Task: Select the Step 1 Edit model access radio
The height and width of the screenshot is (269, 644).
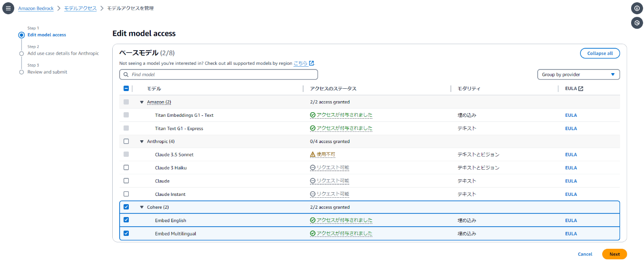Action: coord(21,35)
